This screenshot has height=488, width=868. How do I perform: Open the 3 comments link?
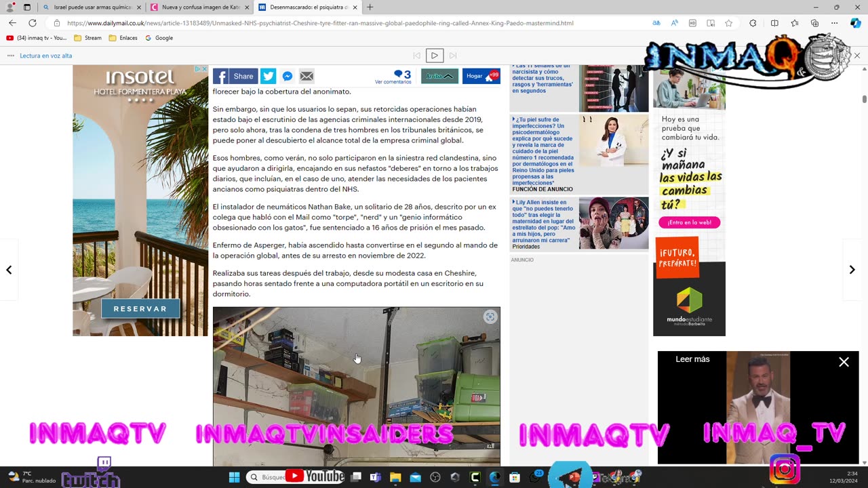pos(393,77)
